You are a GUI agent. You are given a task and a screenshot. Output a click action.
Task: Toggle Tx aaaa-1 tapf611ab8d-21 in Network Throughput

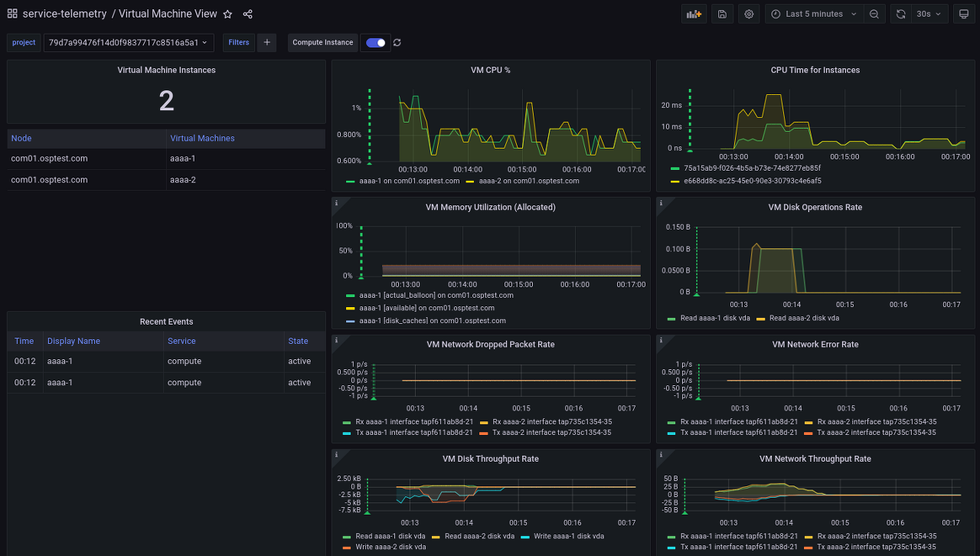(739, 547)
